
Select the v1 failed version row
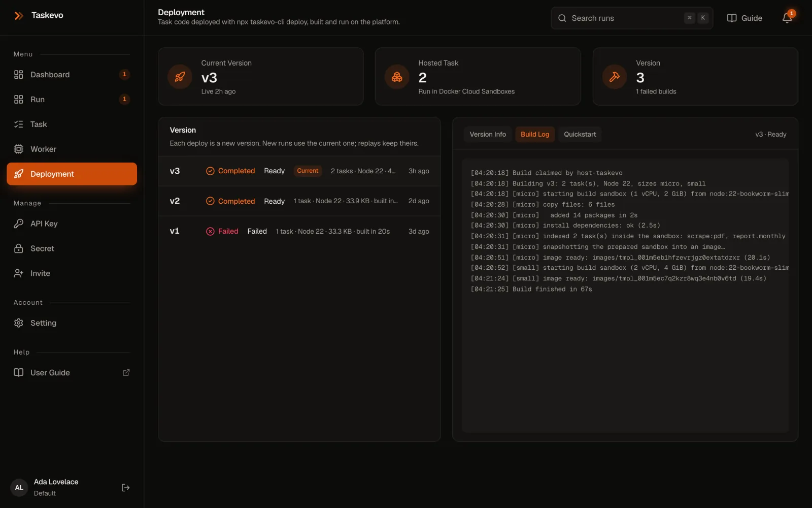[299, 231]
